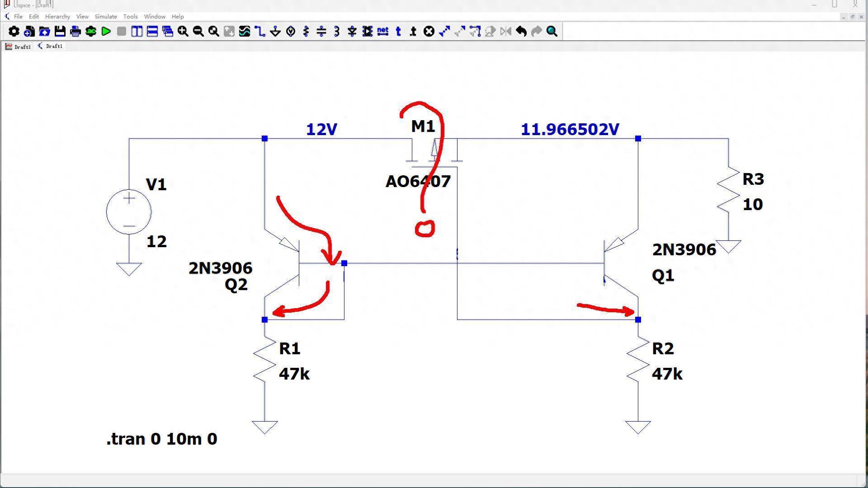Select the Capacitor component tool
Image resolution: width=868 pixels, height=488 pixels.
tap(321, 32)
